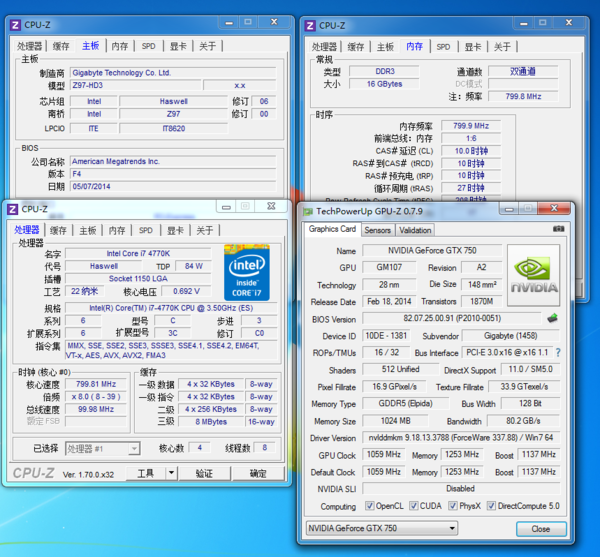The height and width of the screenshot is (557, 600).
Task: Click the GPU-Z title bar app icon
Action: tap(308, 212)
